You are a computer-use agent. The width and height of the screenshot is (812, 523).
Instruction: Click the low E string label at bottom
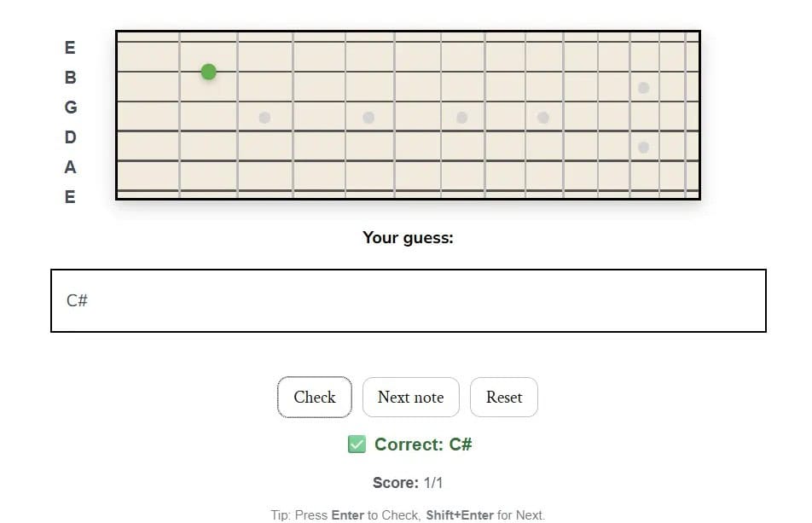tap(70, 197)
